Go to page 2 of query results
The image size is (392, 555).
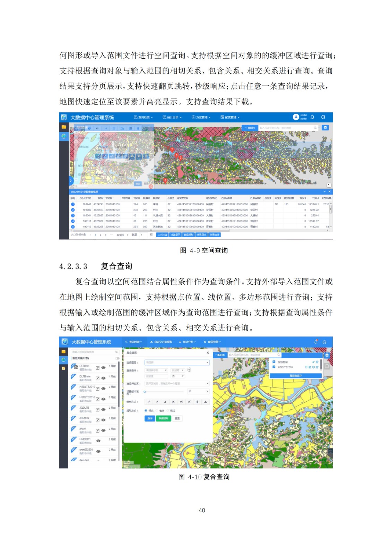click(x=101, y=235)
